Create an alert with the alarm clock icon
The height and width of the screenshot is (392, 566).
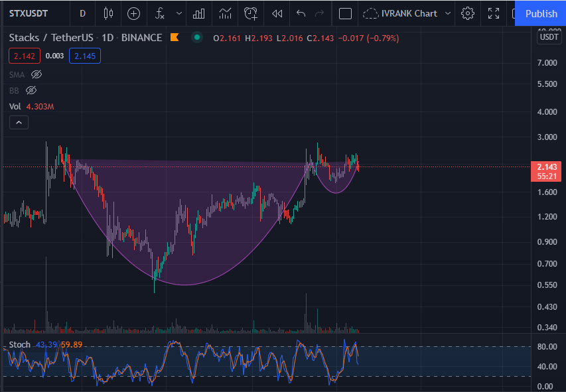251,14
